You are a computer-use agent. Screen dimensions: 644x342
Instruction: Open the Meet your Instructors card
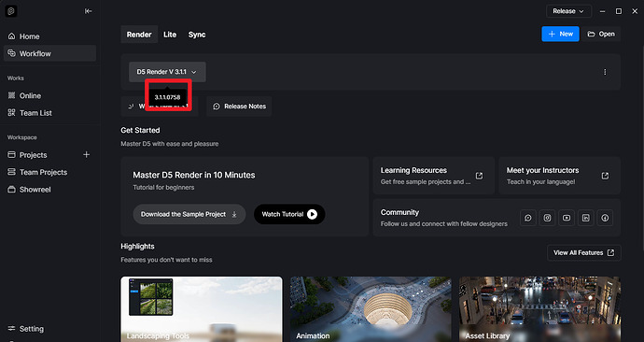pos(559,176)
